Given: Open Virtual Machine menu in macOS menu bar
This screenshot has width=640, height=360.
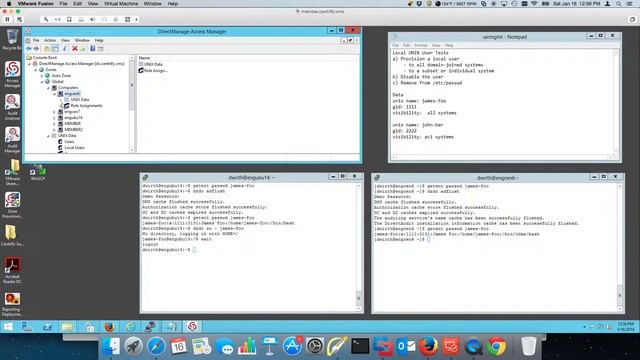Looking at the screenshot, I should coord(121,4).
